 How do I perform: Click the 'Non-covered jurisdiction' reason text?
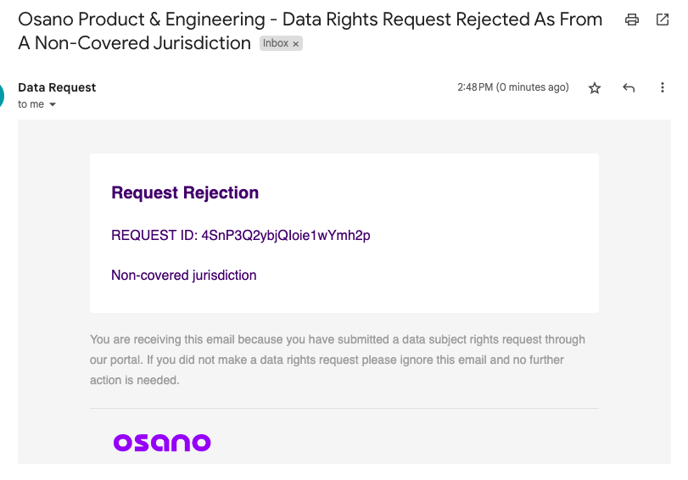184,275
